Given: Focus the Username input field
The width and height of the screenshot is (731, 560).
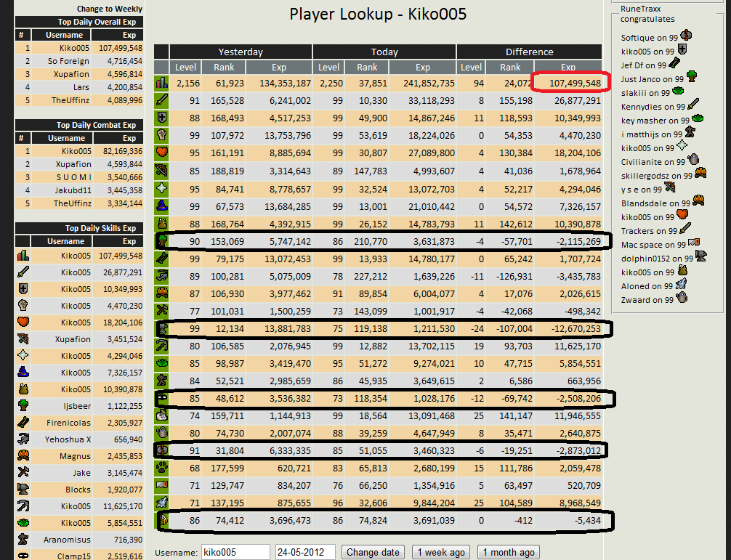Looking at the screenshot, I should point(235,552).
